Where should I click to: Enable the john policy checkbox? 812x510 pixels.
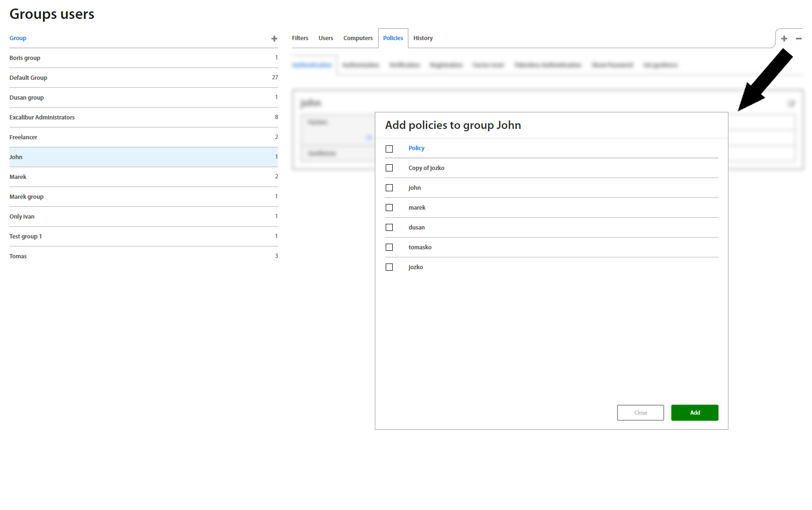coord(389,188)
